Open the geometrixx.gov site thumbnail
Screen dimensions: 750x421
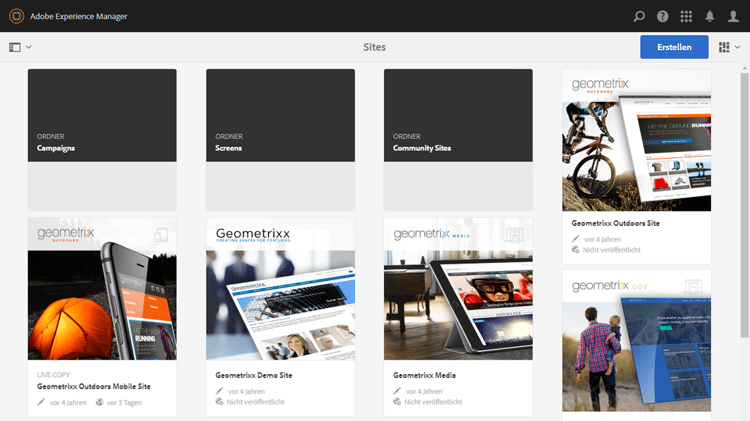[637, 341]
